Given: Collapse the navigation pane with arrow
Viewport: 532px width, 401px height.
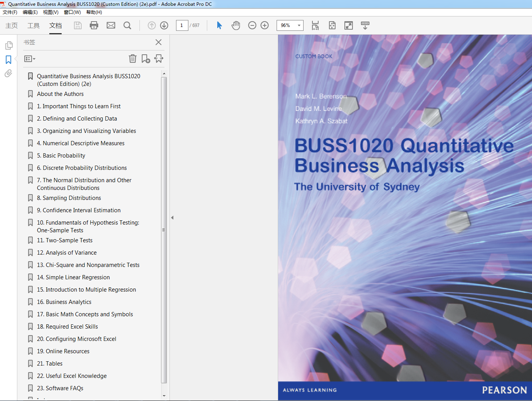Looking at the screenshot, I should coord(172,218).
